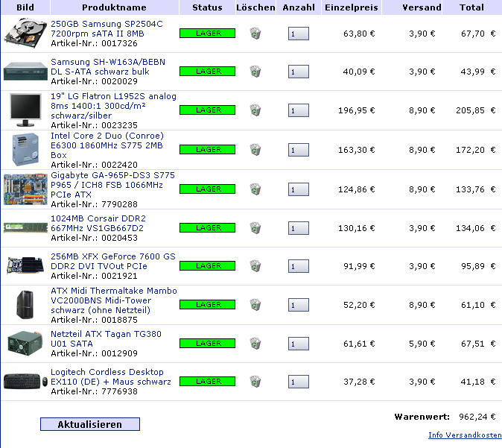
Task: Open the XFX GeForce graphics card image
Action: (x=25, y=265)
